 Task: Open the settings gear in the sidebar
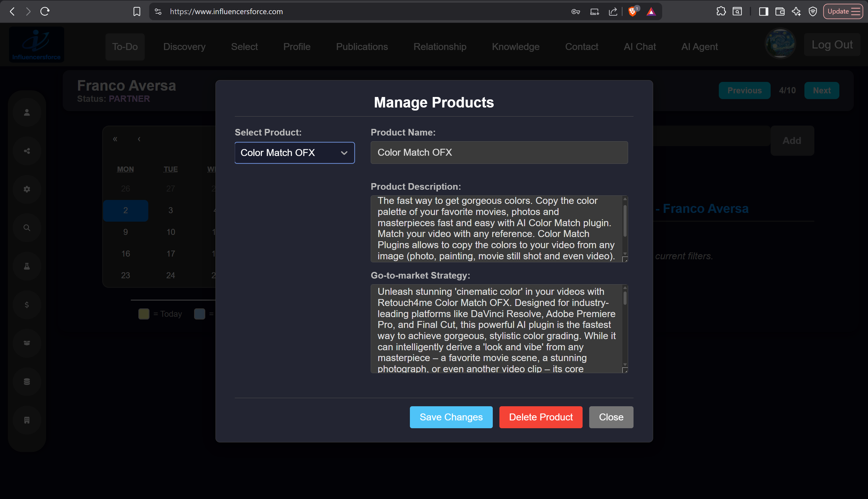tap(27, 189)
